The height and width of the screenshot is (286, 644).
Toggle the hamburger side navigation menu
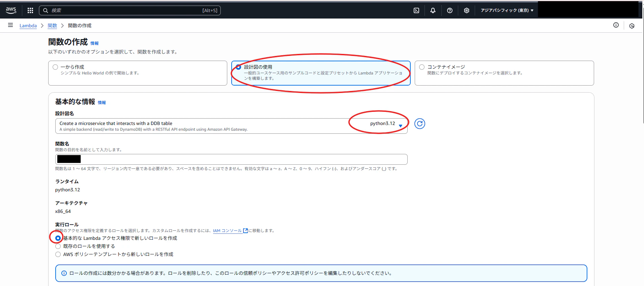[10, 25]
